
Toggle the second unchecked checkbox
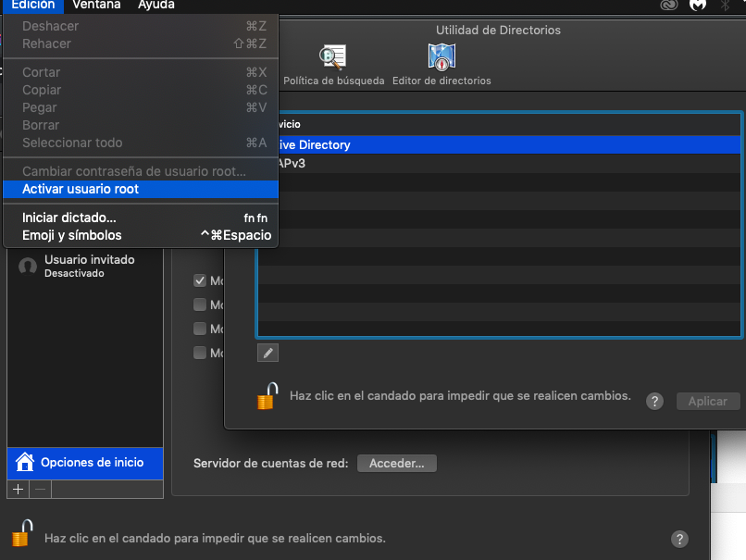point(200,305)
